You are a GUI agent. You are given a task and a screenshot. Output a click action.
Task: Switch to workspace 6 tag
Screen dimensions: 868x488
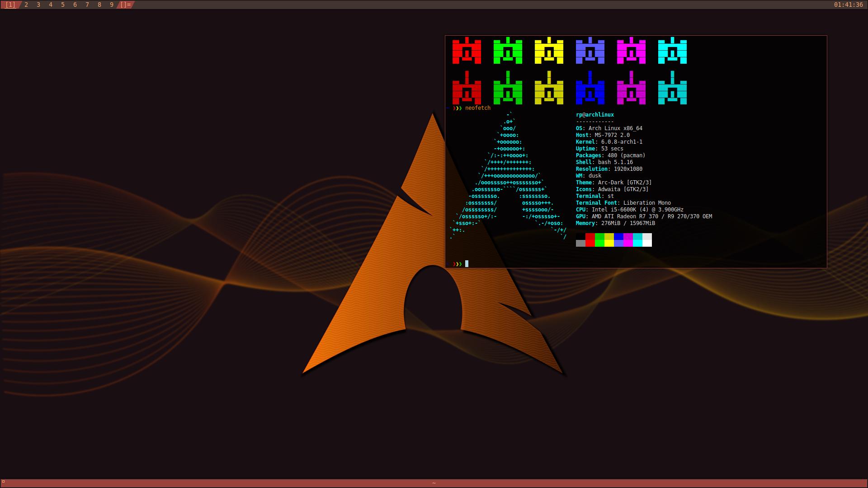point(75,5)
